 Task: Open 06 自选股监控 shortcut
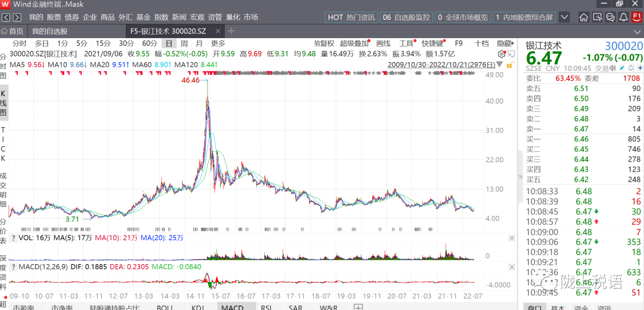407,17
